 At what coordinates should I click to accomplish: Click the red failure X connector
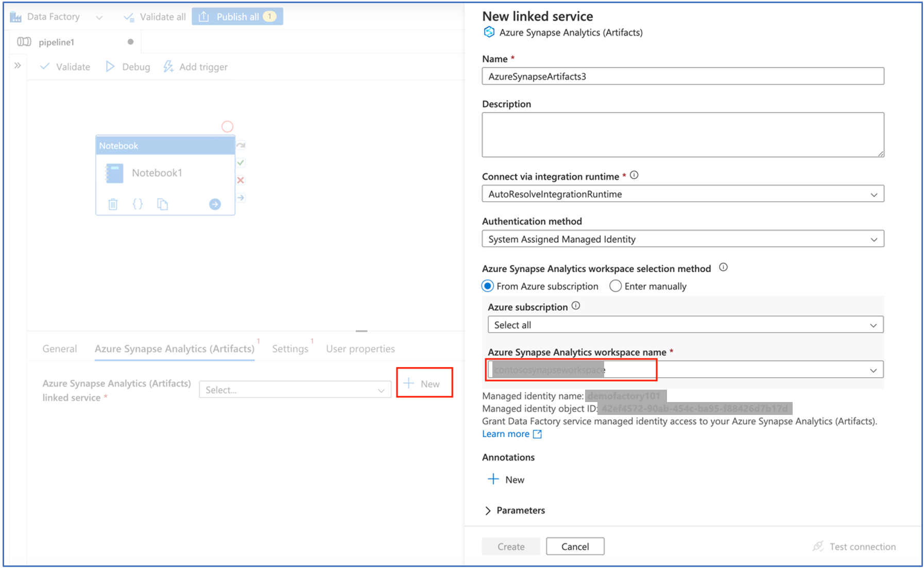241,180
